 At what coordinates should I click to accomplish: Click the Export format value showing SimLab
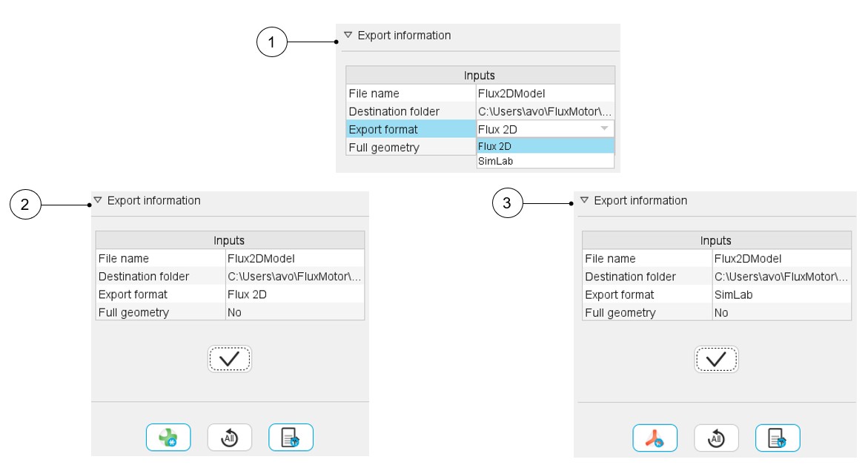tap(781, 294)
